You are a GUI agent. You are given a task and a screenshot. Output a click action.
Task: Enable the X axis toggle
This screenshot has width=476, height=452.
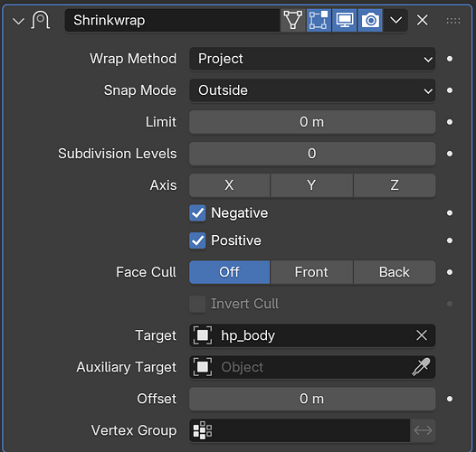(230, 185)
